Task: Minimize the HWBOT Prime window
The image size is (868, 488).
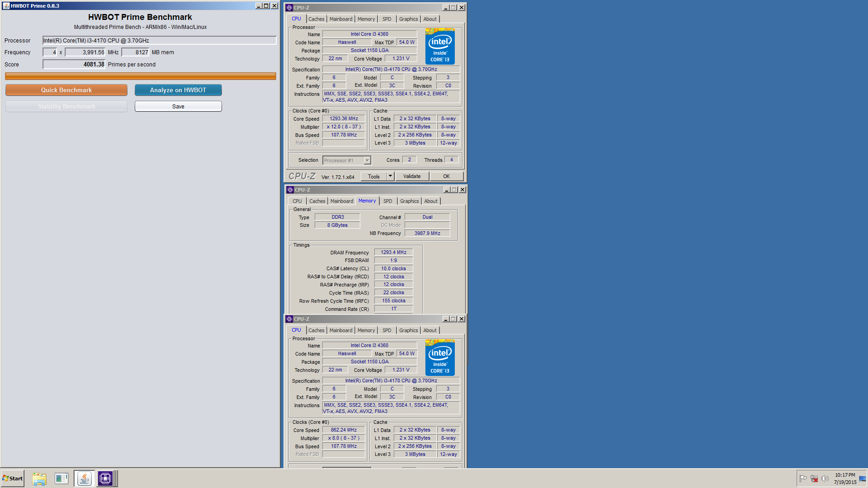Action: coord(258,6)
